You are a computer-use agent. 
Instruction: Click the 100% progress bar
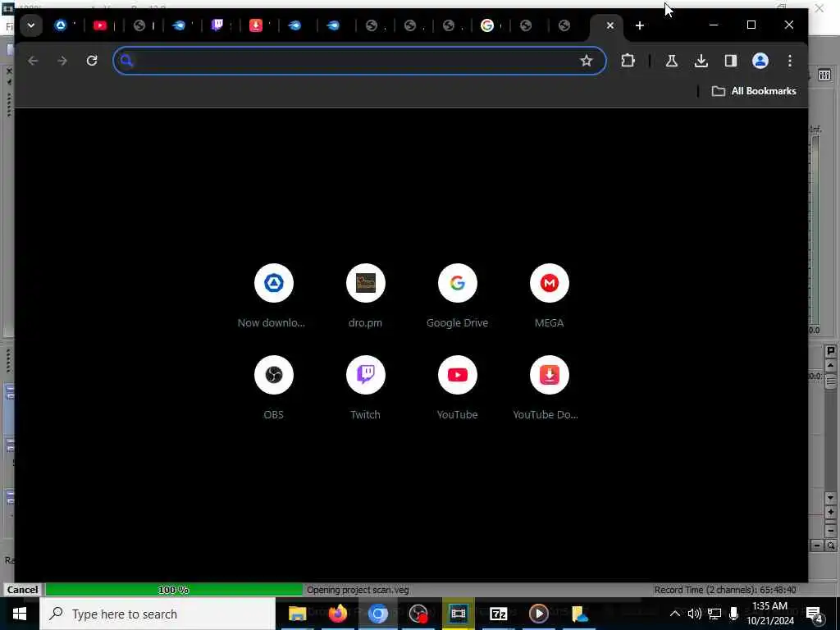(174, 590)
